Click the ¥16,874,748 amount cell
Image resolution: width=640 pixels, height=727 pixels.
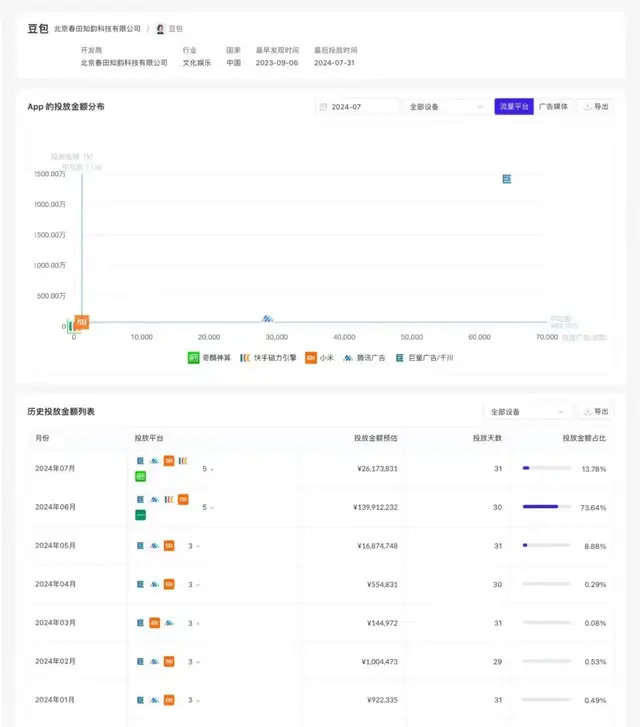(378, 546)
